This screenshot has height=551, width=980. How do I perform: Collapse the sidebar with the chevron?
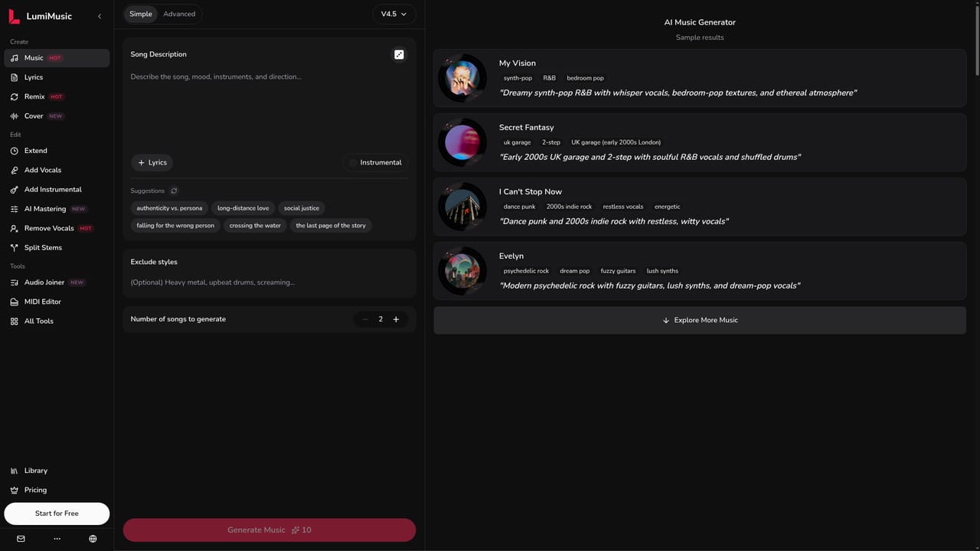(x=99, y=16)
